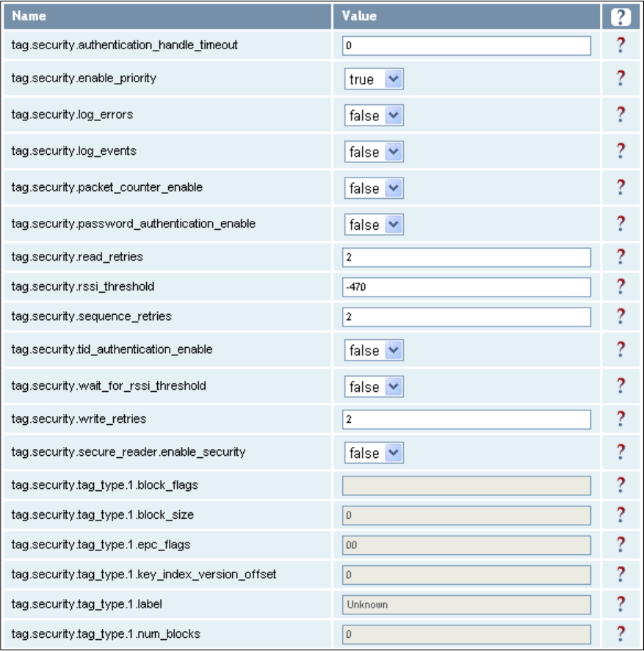Click the key_index_version_offset field
Image resolution: width=644 pixels, height=651 pixels.
coord(466,575)
